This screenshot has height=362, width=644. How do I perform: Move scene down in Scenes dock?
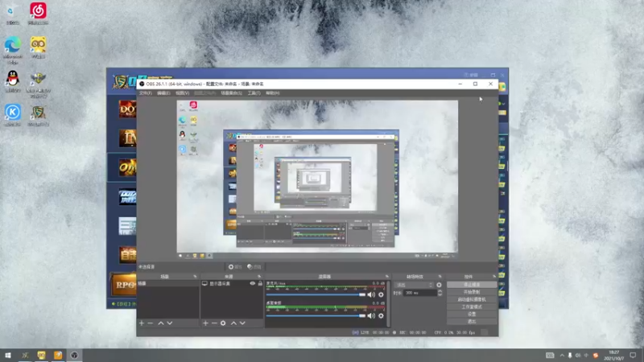tap(170, 323)
